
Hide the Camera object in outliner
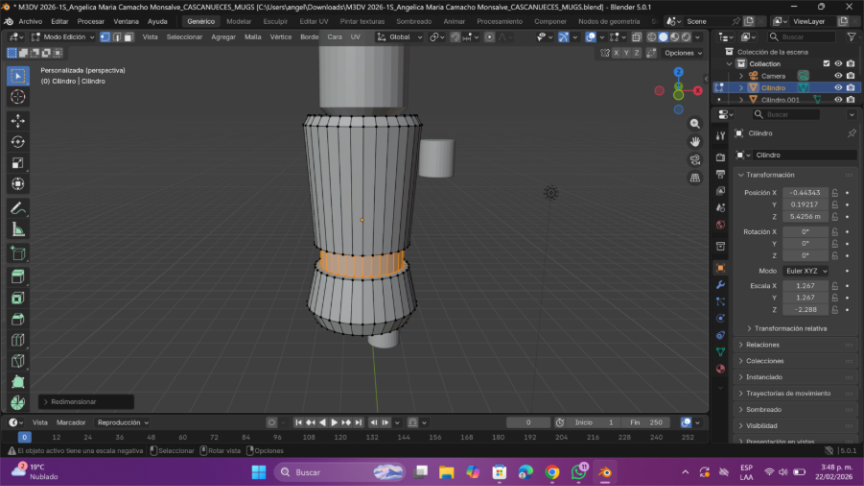[x=838, y=76]
